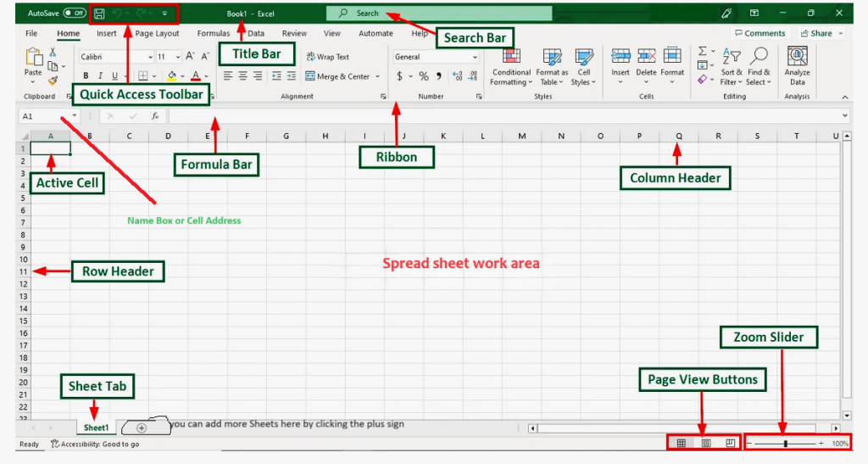This screenshot has width=868, height=464.
Task: Click the Paste clipboard icon
Action: point(33,57)
